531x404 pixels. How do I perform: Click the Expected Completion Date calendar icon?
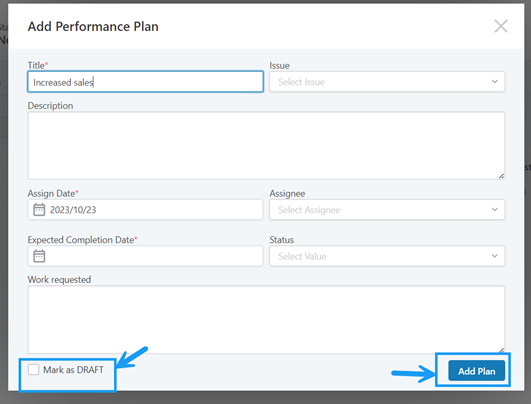pyautogui.click(x=39, y=256)
